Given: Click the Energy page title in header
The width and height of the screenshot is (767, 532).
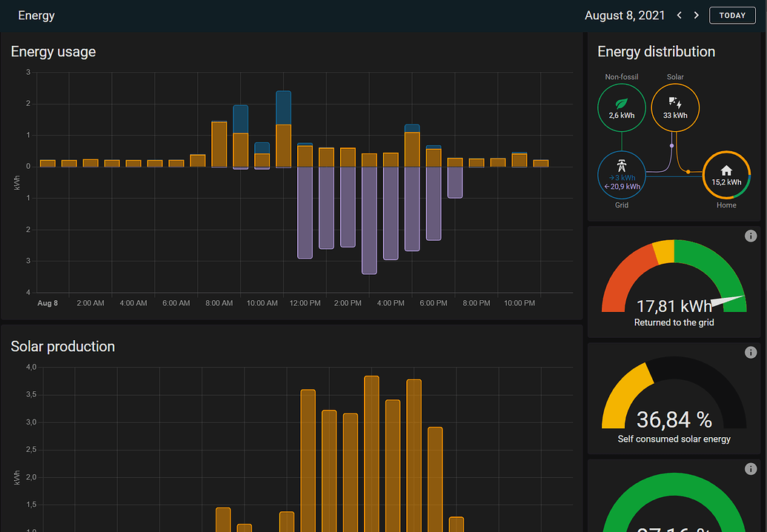Looking at the screenshot, I should click(36, 16).
